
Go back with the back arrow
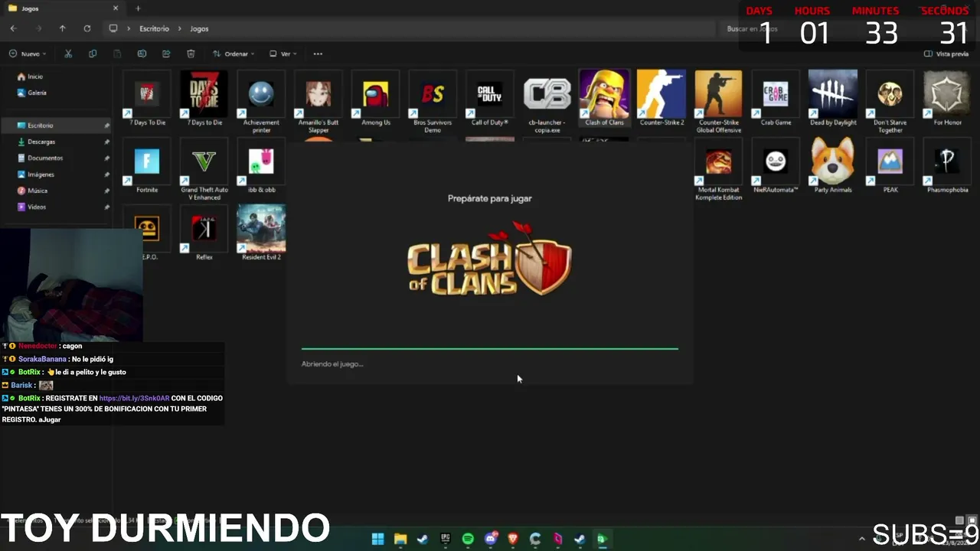(x=13, y=28)
